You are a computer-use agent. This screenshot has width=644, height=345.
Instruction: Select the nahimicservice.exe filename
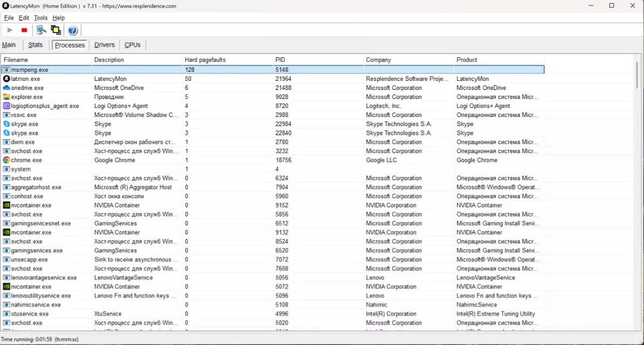click(36, 305)
